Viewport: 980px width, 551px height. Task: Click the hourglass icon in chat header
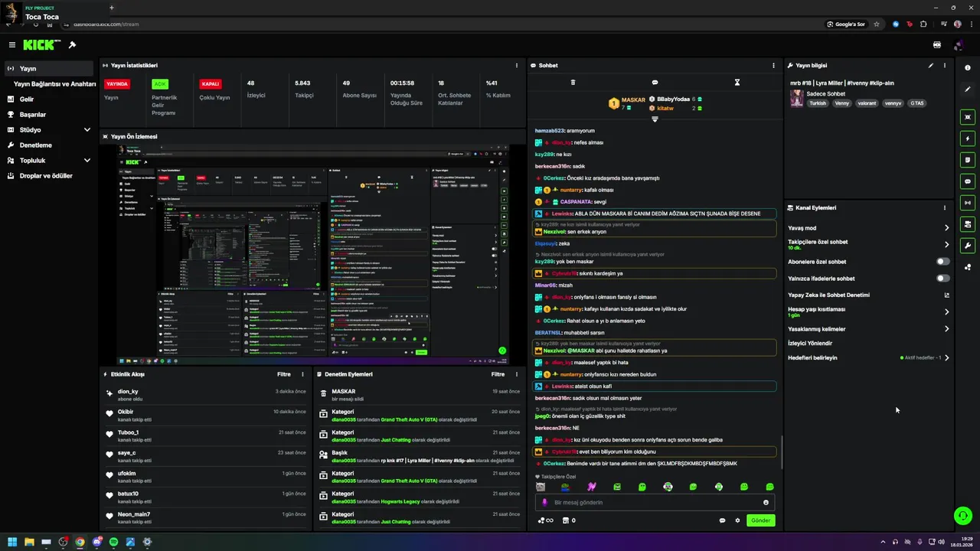(737, 83)
